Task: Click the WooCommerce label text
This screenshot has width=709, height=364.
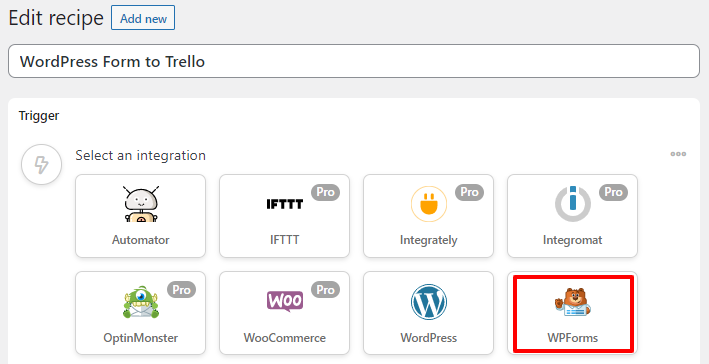Action: point(284,338)
